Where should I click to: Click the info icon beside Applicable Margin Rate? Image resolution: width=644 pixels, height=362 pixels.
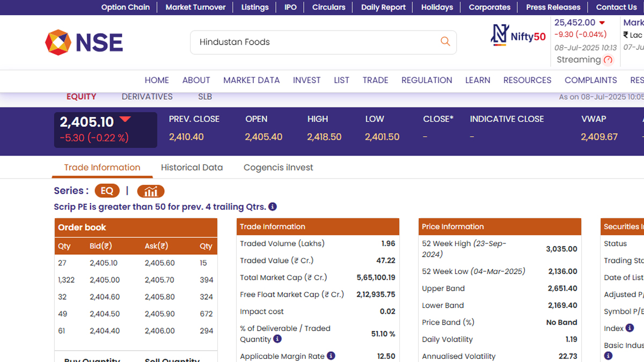click(x=331, y=356)
